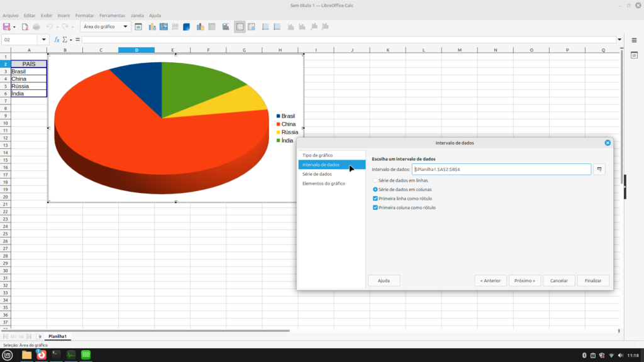Screen dimensions: 644x362
Task: Open the Name Box dropdown arrow
Action: coord(44,40)
